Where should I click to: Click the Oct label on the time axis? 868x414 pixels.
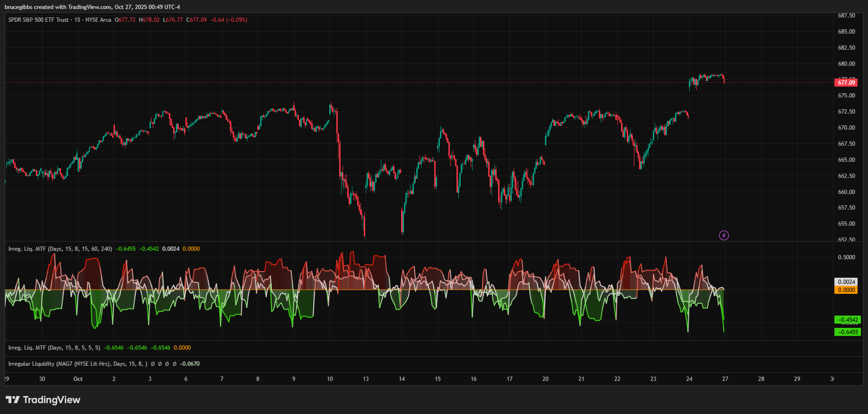[78, 379]
